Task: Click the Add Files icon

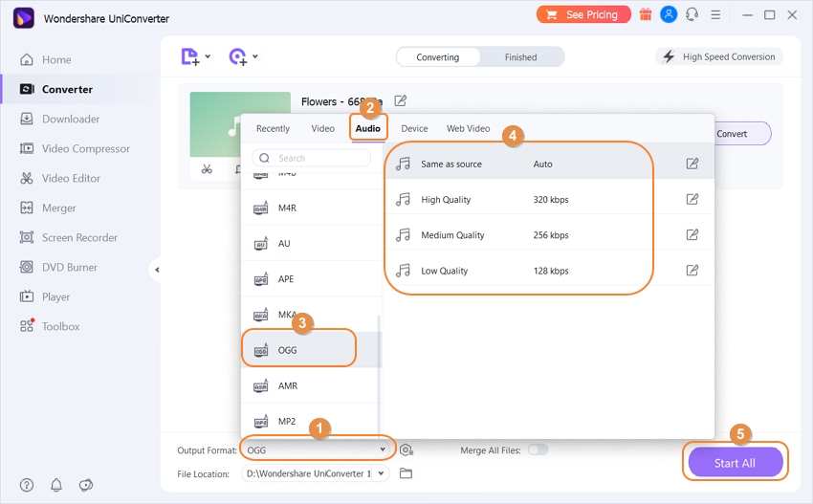Action: tap(189, 56)
